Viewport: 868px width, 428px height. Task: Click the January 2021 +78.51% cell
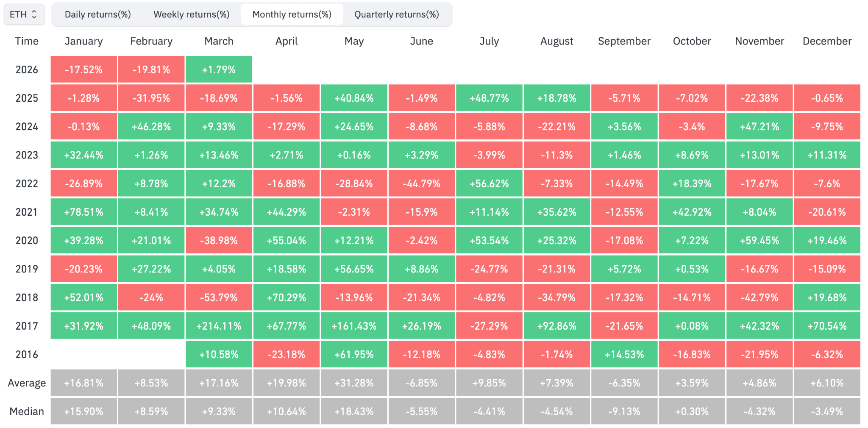[83, 212]
